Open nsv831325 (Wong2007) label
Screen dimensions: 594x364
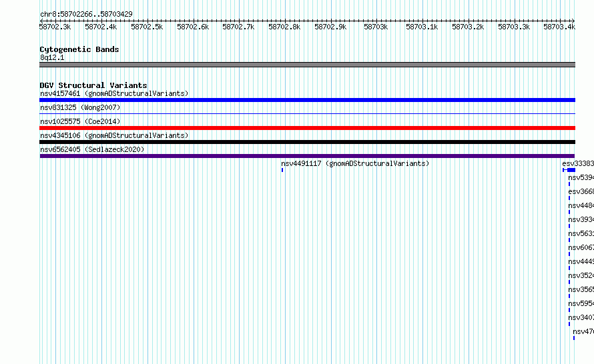coord(80,107)
